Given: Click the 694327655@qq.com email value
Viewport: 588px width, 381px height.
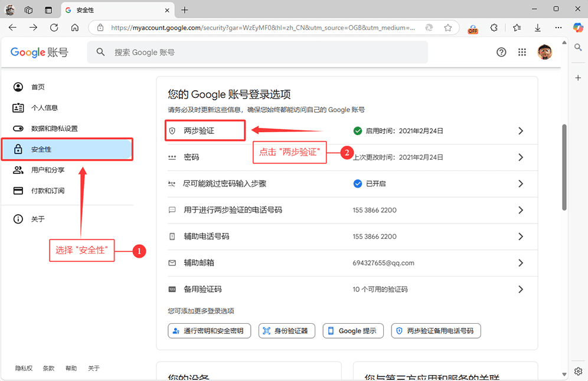Looking at the screenshot, I should 383,263.
